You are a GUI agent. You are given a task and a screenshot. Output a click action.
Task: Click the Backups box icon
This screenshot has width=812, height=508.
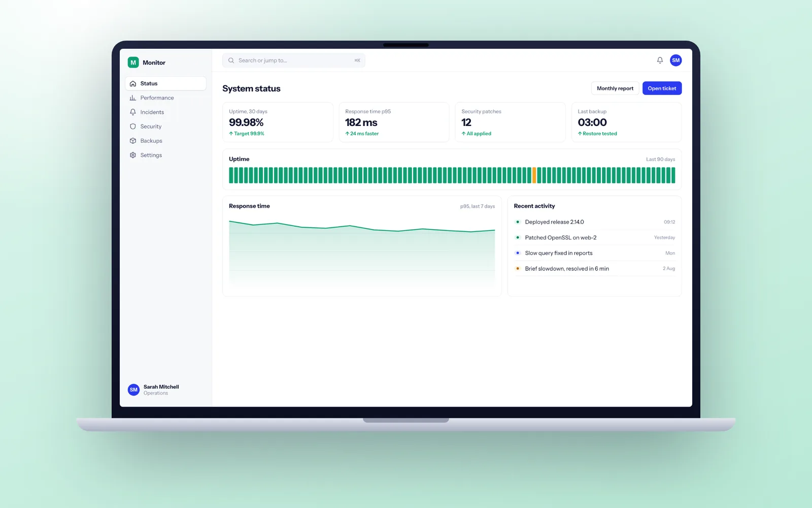(x=133, y=141)
